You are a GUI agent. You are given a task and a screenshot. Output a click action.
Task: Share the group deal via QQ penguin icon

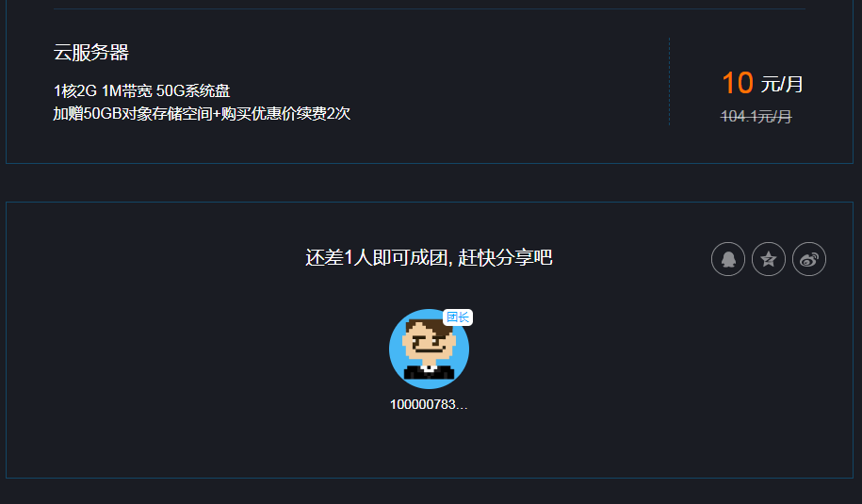tap(728, 259)
